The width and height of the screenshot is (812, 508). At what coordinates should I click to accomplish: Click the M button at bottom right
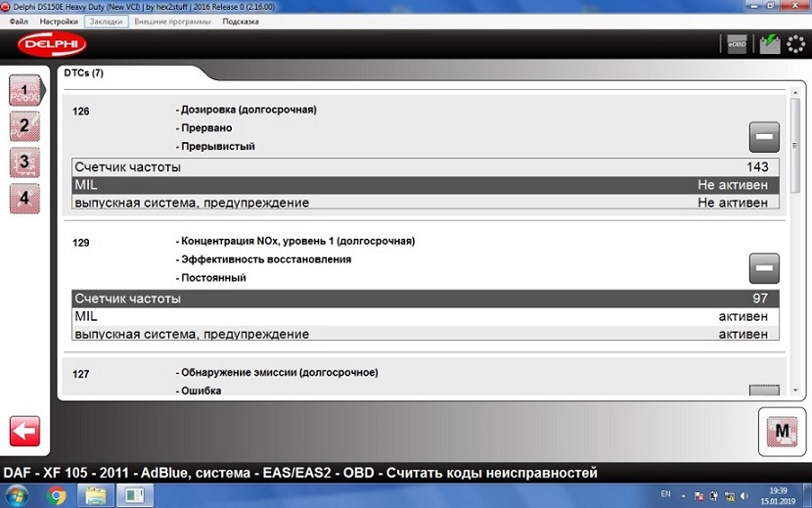coord(782,432)
